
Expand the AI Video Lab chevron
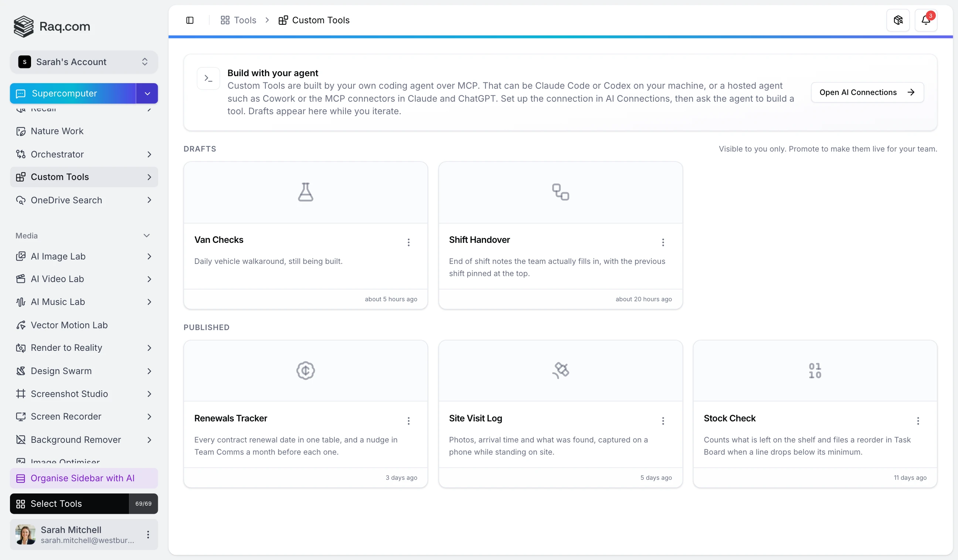[149, 279]
